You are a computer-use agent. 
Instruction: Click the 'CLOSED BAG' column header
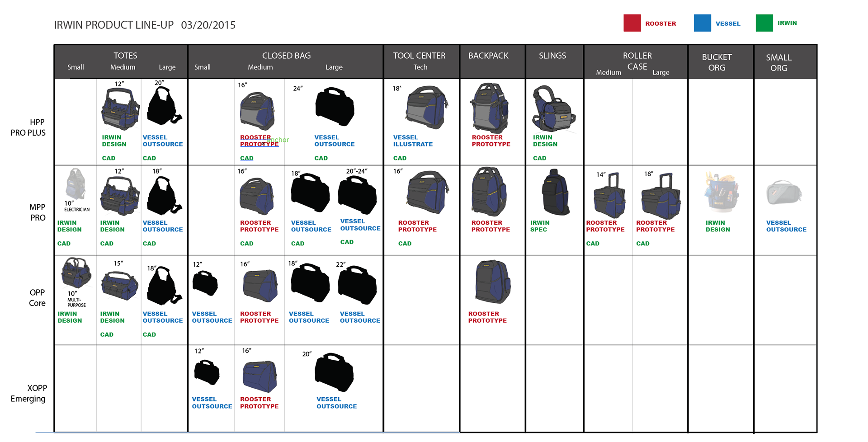(287, 56)
